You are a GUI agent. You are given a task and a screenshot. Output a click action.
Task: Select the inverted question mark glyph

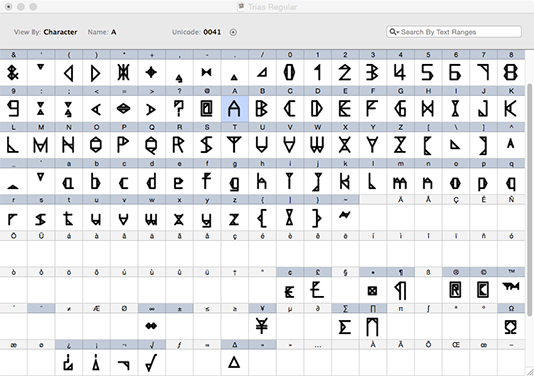pos(69,362)
